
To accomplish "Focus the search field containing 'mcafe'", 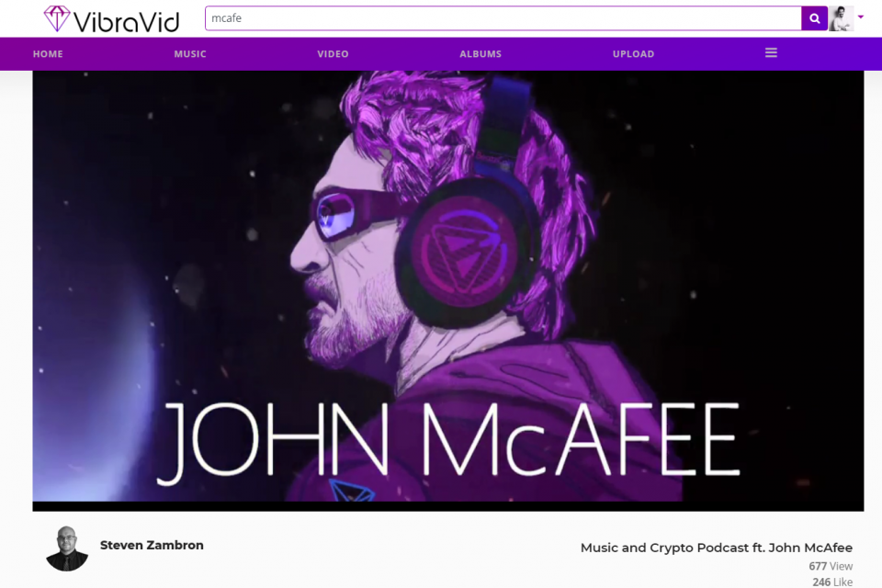I will pyautogui.click(x=503, y=18).
